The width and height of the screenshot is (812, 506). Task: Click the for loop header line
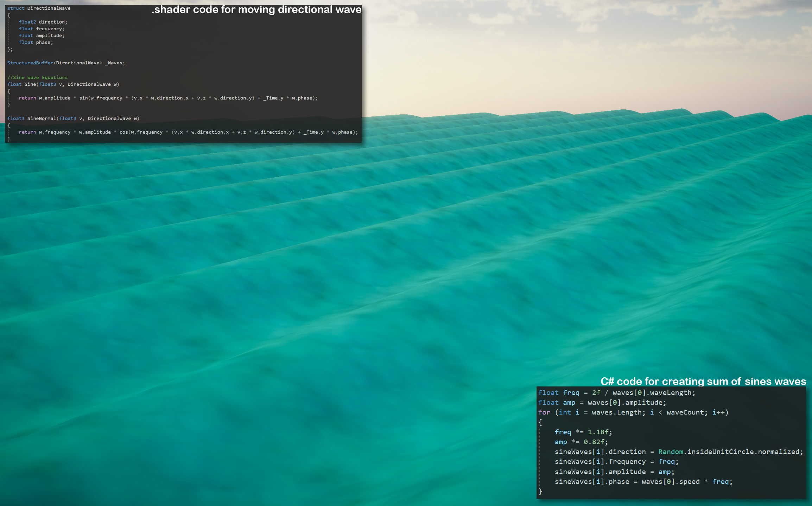[x=633, y=412]
